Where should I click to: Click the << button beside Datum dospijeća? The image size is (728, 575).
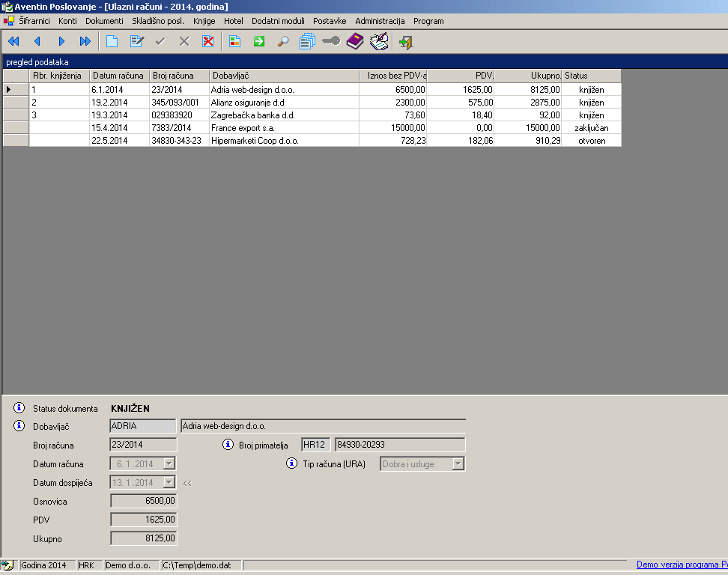(187, 483)
